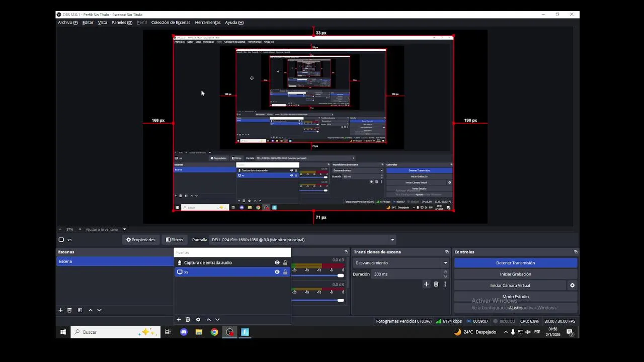
Task: Decrease the Duración value with down arrow
Action: (x=445, y=276)
